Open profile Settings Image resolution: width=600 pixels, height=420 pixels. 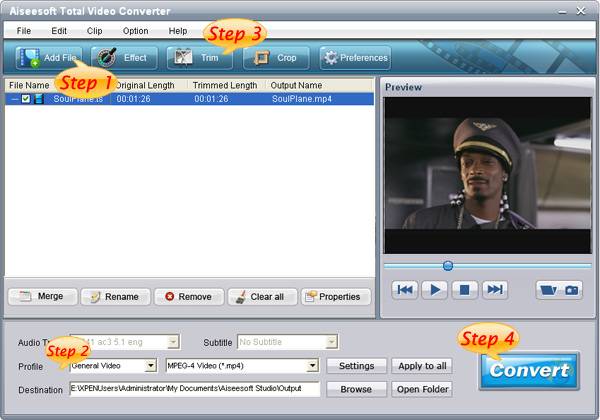pos(357,366)
